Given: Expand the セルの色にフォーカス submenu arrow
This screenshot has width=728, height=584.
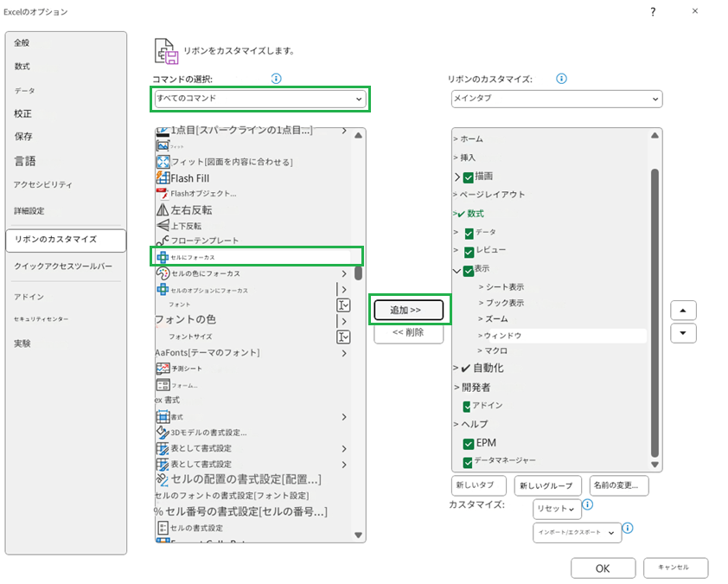Looking at the screenshot, I should tap(344, 273).
